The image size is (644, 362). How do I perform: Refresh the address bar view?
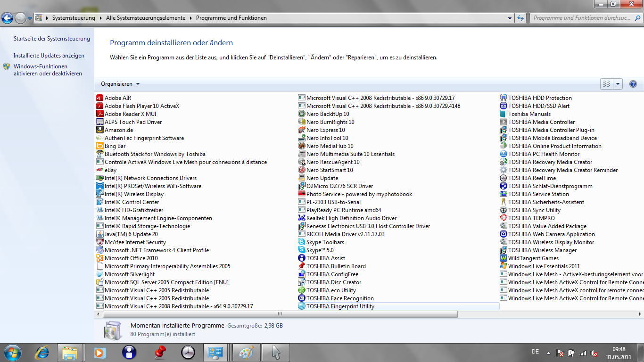pos(520,18)
